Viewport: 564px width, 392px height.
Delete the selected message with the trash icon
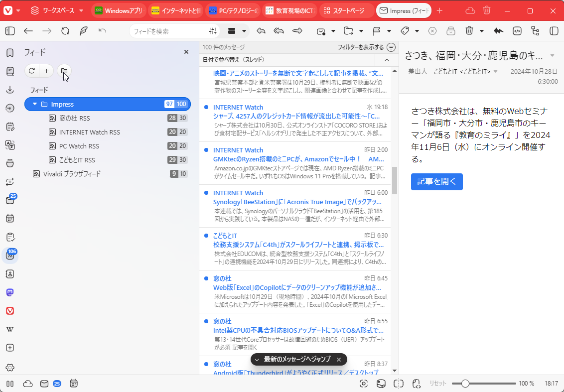(x=468, y=31)
